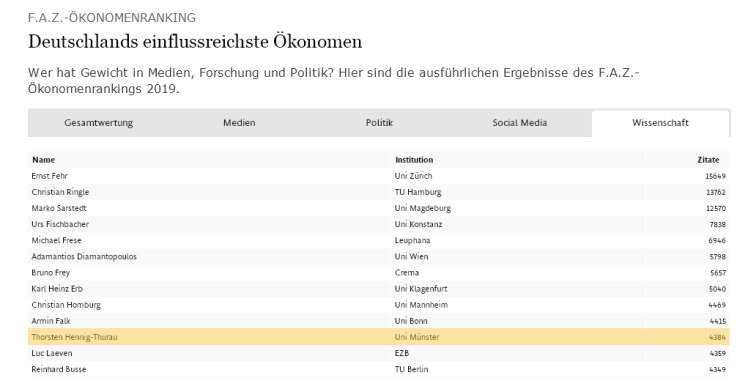Select the Ernst Fehr row
Image resolution: width=756 pixels, height=378 pixels.
tap(379, 176)
